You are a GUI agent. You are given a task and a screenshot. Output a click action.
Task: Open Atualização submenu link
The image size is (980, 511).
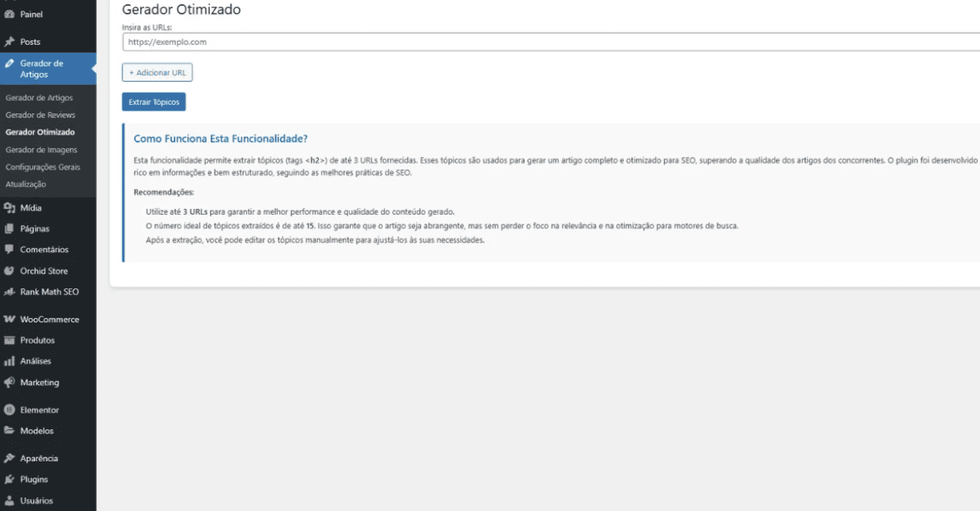(26, 184)
